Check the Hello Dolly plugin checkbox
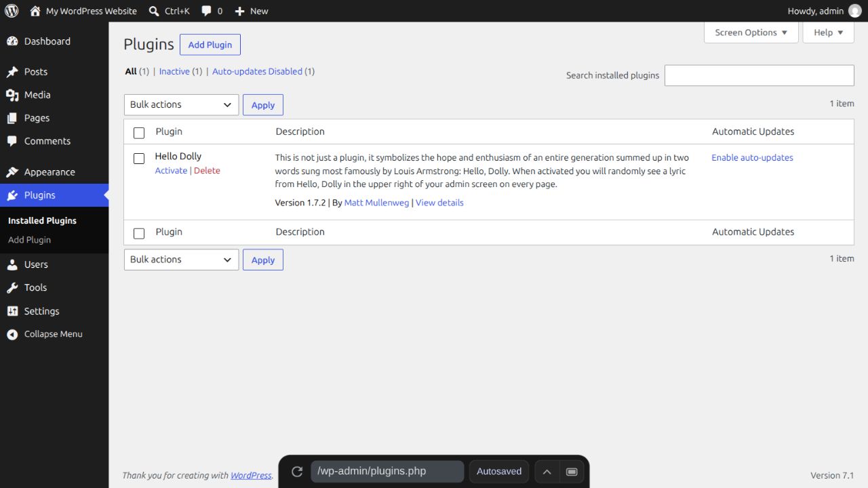 (x=139, y=159)
